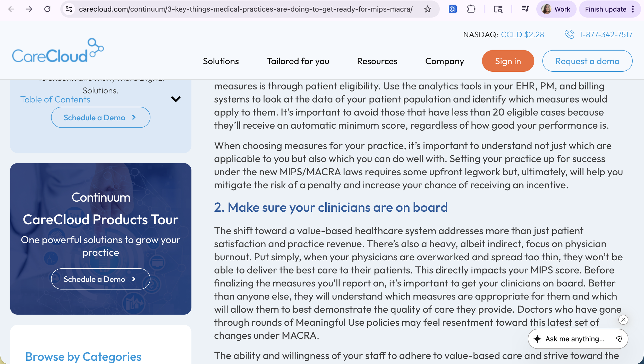Screen dimensions: 644x364
Task: Type in the Ask me anything field
Action: click(575, 339)
